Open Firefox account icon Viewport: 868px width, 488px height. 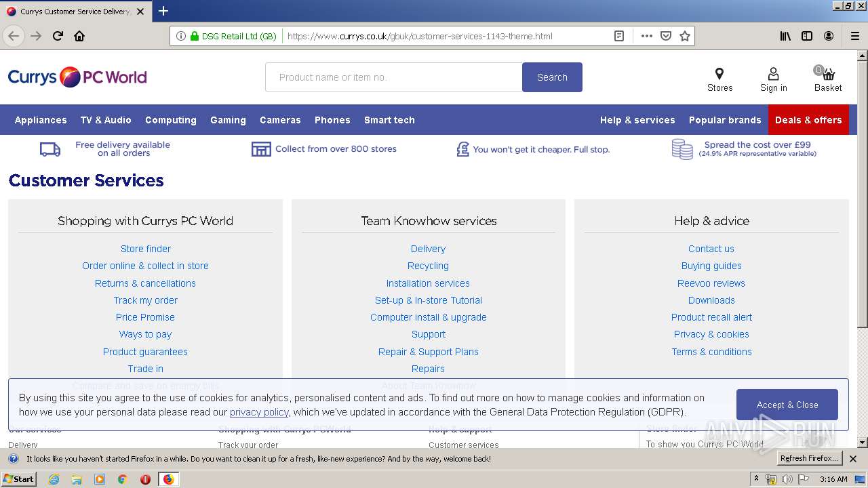829,36
